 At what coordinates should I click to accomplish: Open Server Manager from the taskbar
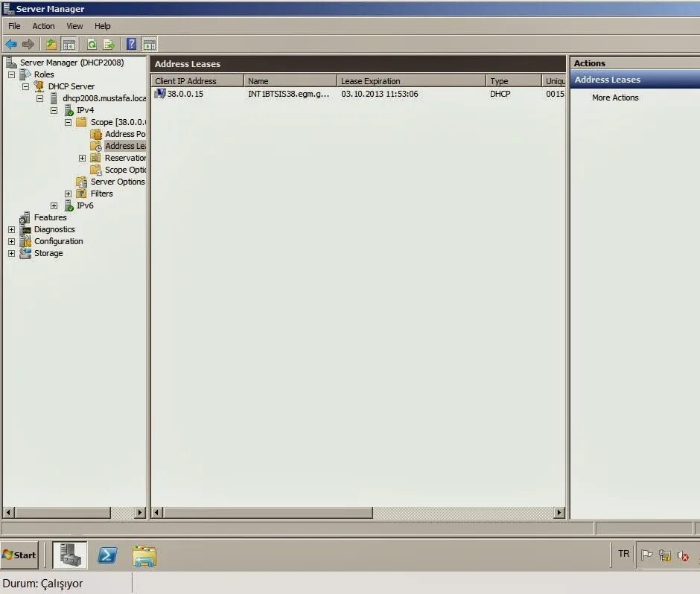pos(70,555)
